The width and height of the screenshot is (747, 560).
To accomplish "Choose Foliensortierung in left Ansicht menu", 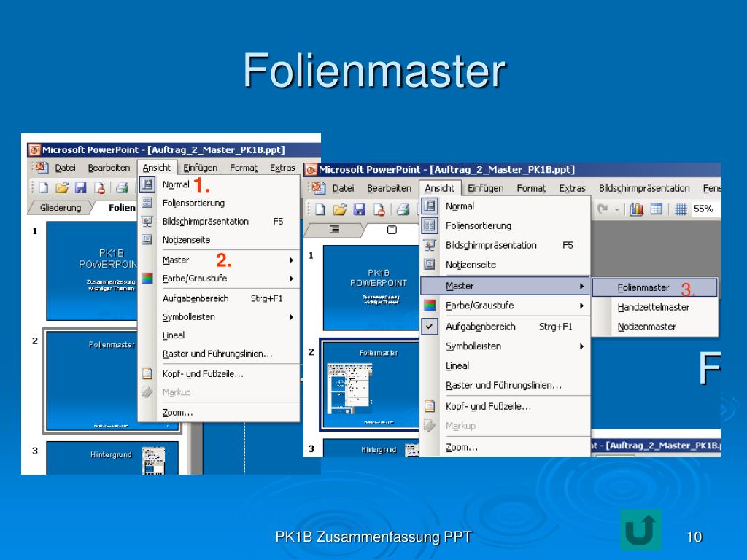I will (x=219, y=203).
